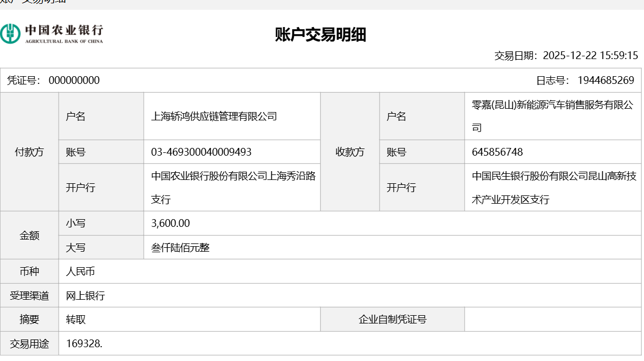Select payer bank 中国农业银行上海秀沿路支行 cell

[x=233, y=188]
